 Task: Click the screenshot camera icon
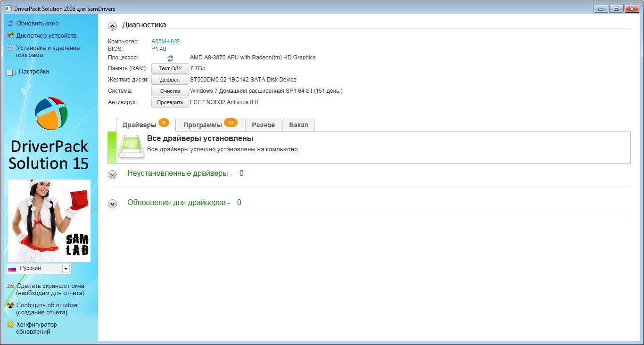tap(10, 286)
